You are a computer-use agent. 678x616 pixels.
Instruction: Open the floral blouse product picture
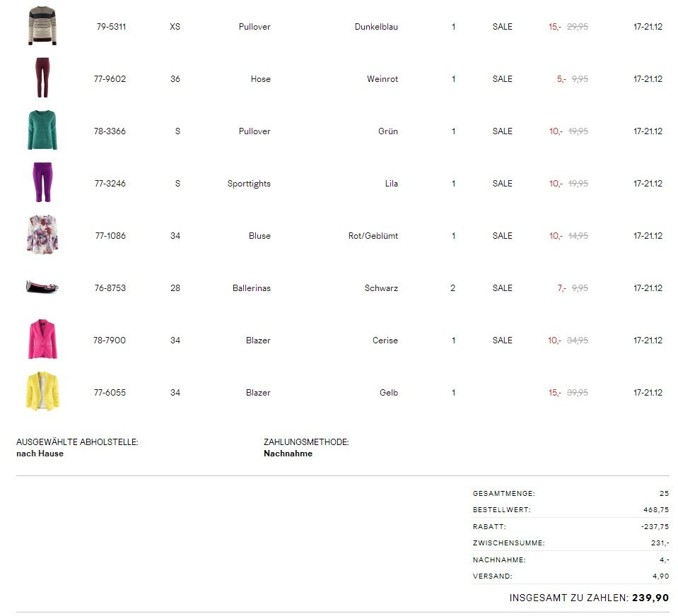[42, 235]
